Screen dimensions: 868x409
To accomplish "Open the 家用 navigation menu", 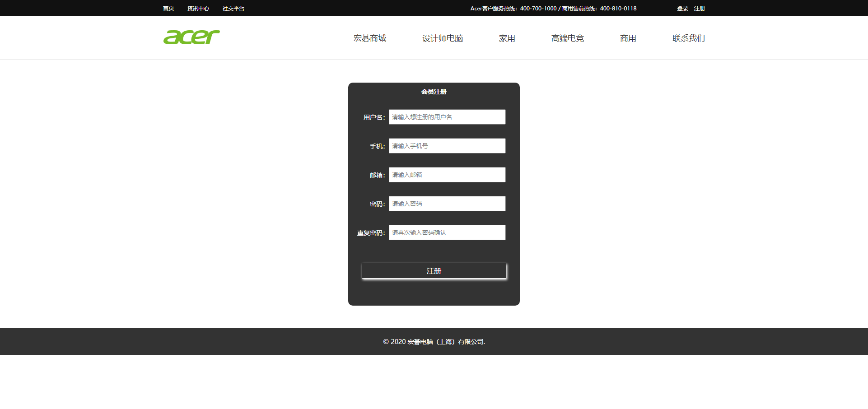I will click(507, 38).
